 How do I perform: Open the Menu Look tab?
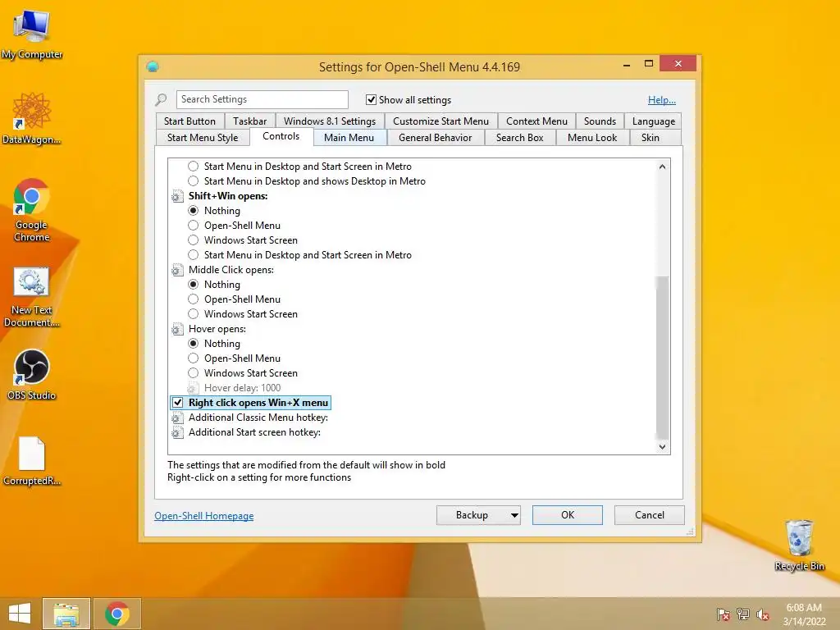tap(592, 138)
